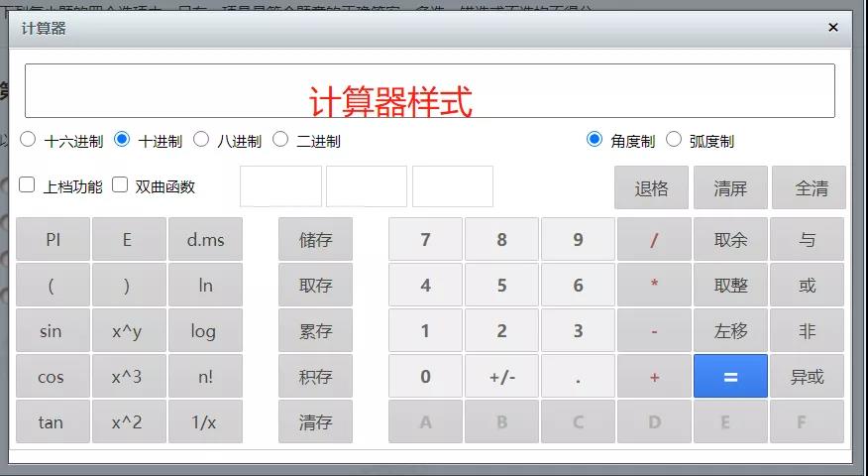
Task: Enable the 上档功能 checkbox
Action: [x=28, y=184]
